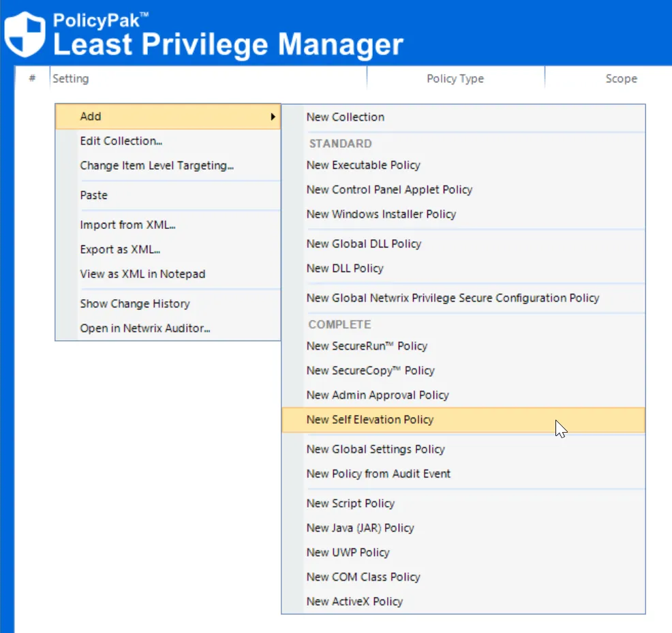672x633 pixels.
Task: Choose New Global DLL Policy
Action: [364, 243]
